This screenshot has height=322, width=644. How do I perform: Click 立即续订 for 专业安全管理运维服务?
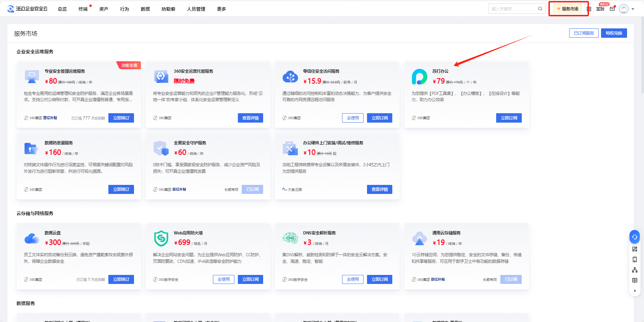coord(121,118)
